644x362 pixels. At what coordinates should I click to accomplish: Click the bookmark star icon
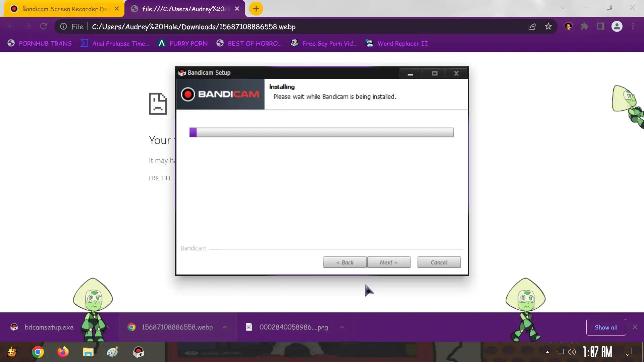[x=548, y=26]
